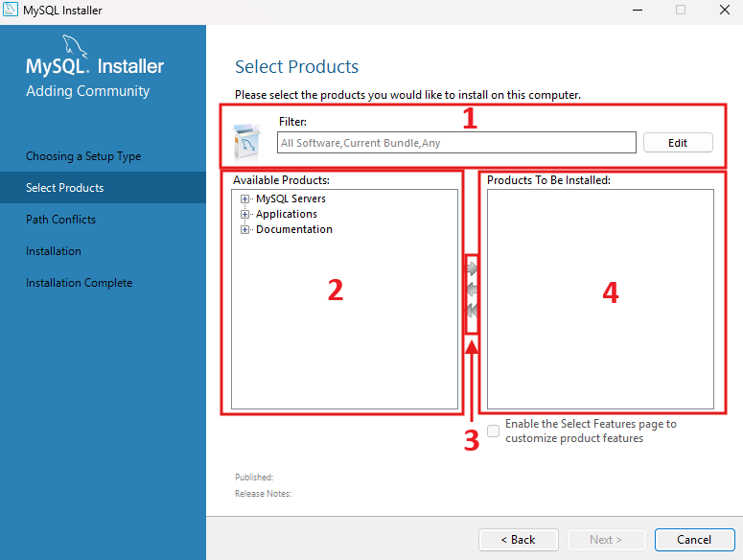The width and height of the screenshot is (743, 560).
Task: Select MySQL Servers in Available Products
Action: click(x=290, y=198)
